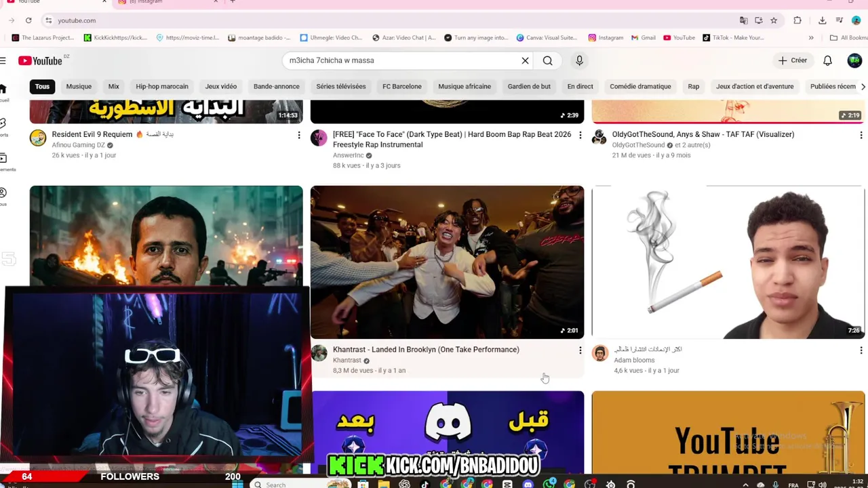The width and height of the screenshot is (868, 488).
Task: Open the Canva bookmark in the bookmarks bar
Action: [547, 38]
